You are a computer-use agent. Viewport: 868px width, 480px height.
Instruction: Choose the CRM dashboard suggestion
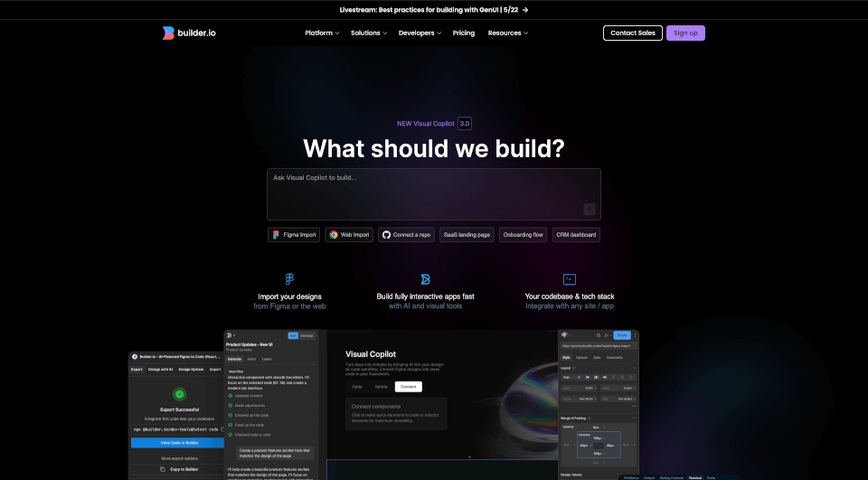click(x=576, y=235)
